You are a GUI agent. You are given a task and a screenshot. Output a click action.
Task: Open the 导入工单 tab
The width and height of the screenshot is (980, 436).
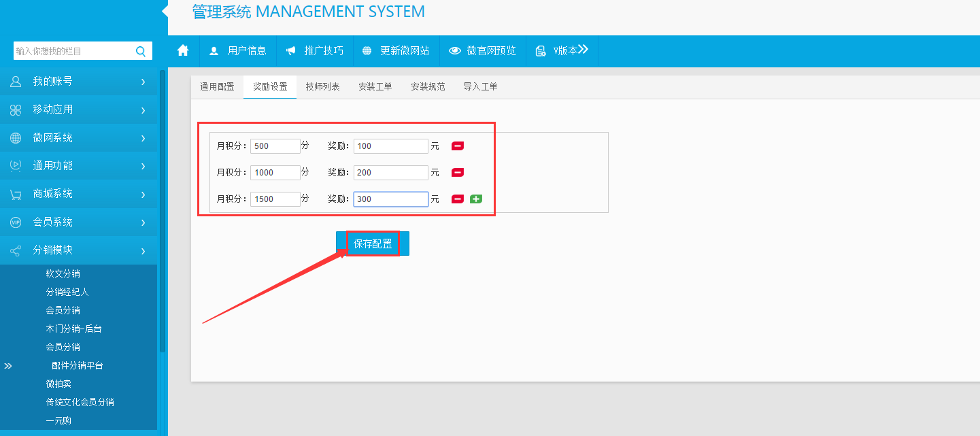click(480, 86)
